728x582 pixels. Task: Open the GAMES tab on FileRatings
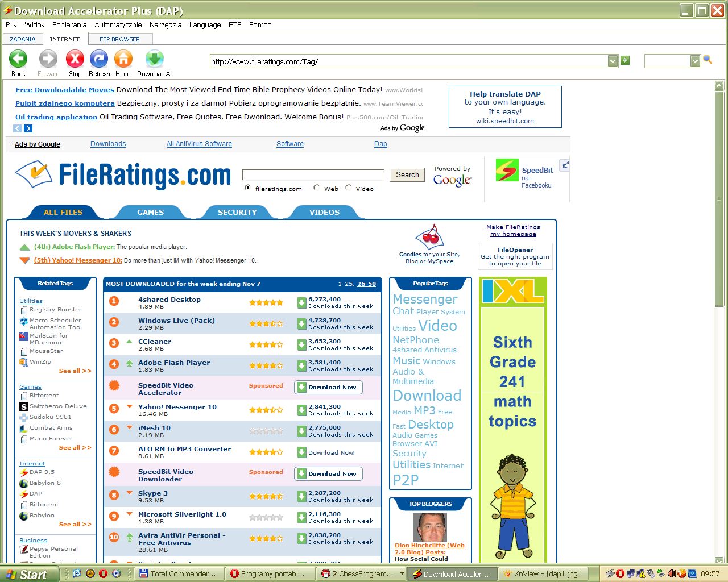tap(150, 212)
